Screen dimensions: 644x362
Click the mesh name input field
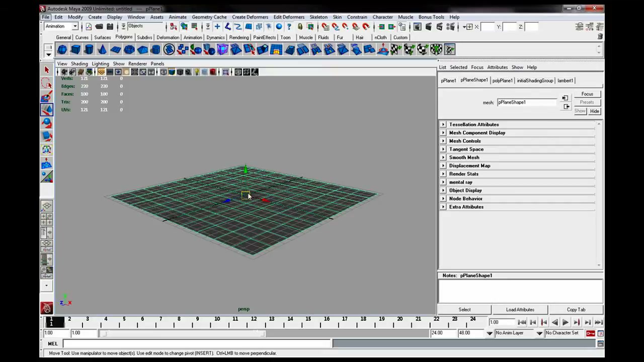pos(527,102)
